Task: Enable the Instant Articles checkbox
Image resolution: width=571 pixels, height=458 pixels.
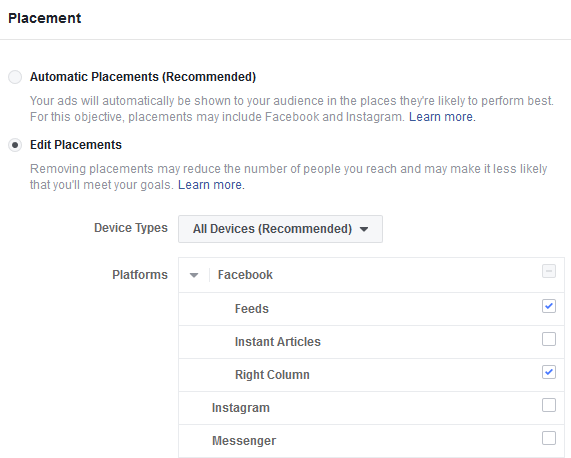Action: (549, 339)
